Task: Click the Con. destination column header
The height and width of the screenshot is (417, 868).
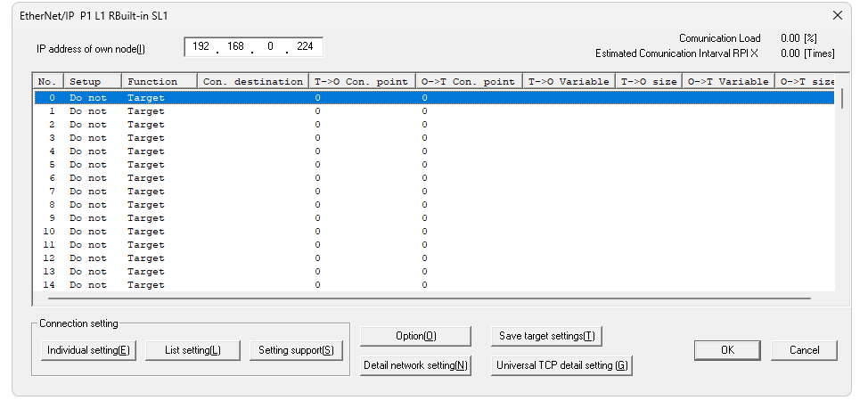Action: tap(252, 81)
